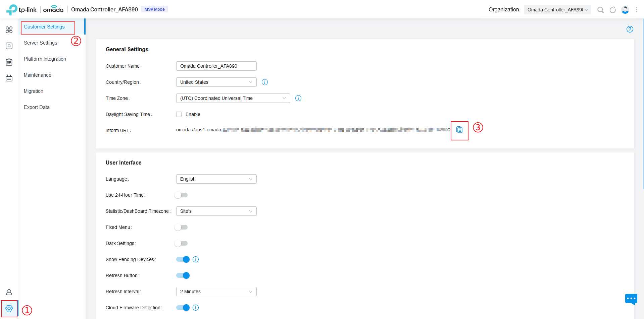This screenshot has width=644, height=319.
Task: Toggle the Fixed Menu switch
Action: (181, 227)
